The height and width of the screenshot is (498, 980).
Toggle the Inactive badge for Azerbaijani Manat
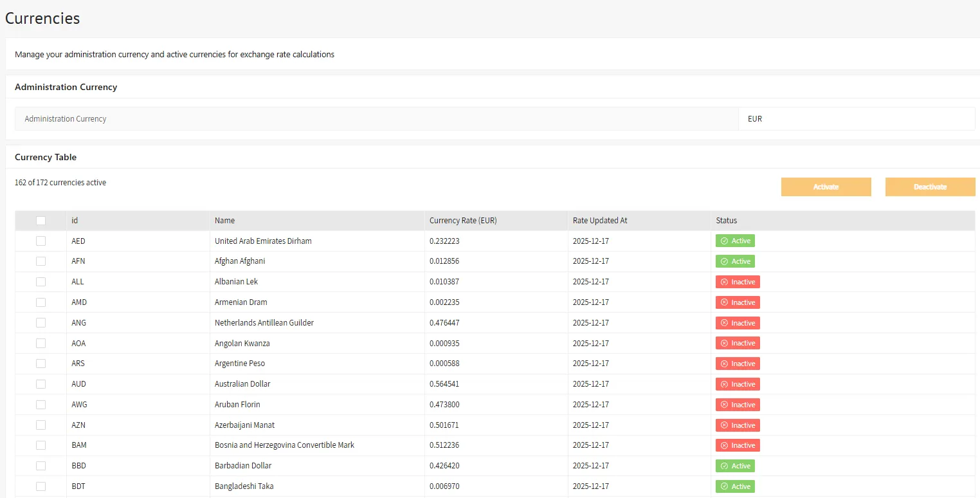click(738, 425)
